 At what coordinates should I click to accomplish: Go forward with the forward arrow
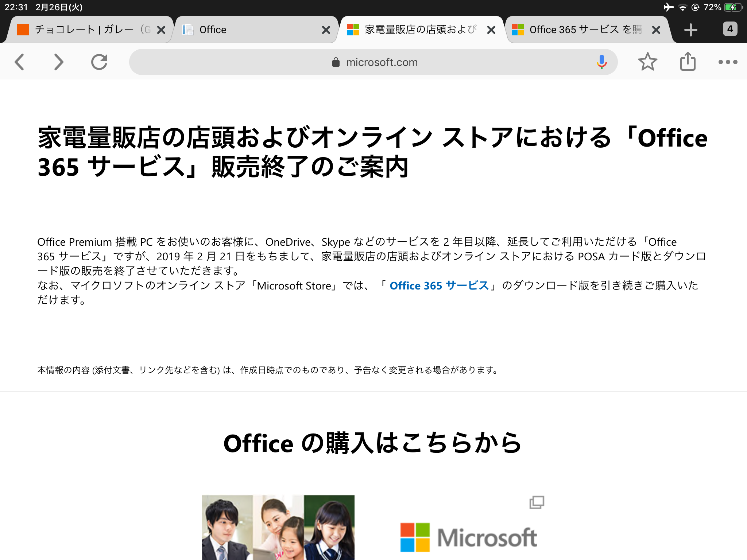pyautogui.click(x=58, y=62)
